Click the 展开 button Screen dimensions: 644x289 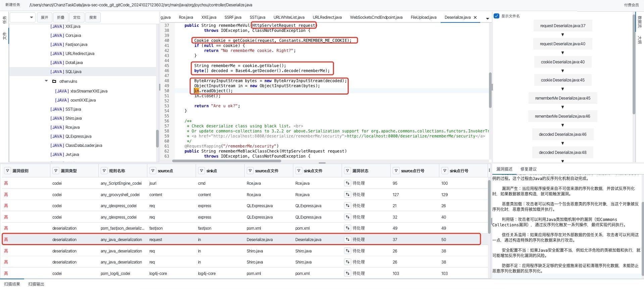point(45,17)
